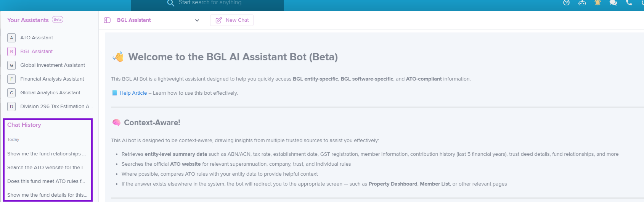Start a New Chat
The width and height of the screenshot is (644, 202).
232,20
